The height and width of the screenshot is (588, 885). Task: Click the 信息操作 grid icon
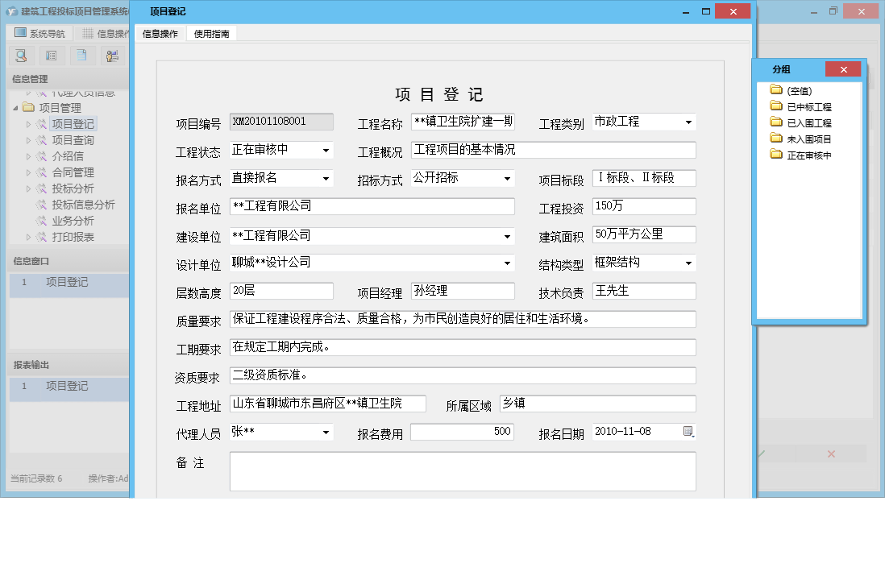coord(86,32)
